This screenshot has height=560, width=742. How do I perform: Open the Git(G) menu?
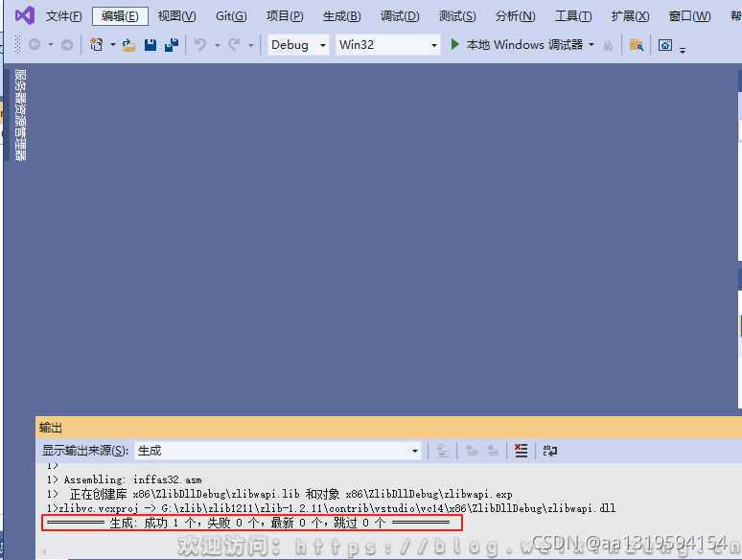[231, 16]
